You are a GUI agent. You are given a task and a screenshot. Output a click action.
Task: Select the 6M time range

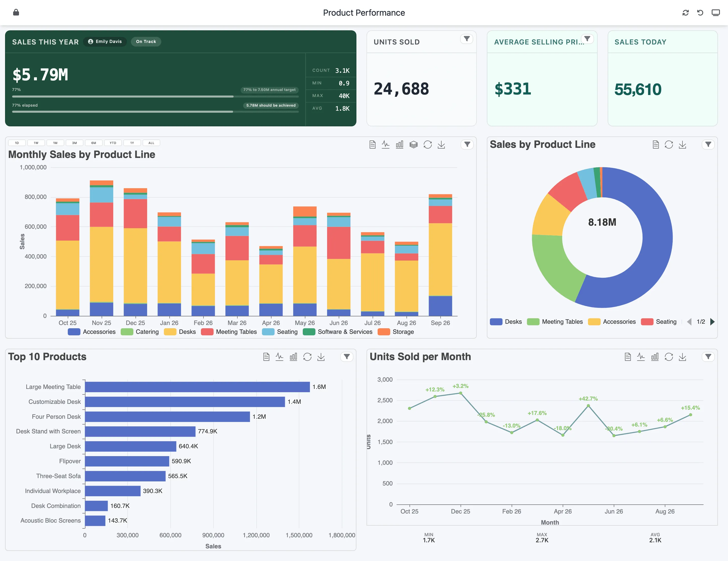(x=94, y=143)
